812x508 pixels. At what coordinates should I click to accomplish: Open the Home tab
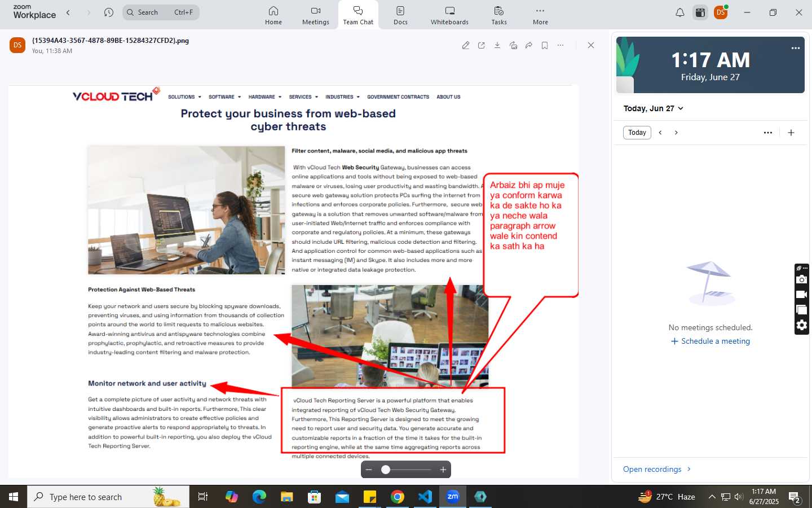(x=273, y=15)
